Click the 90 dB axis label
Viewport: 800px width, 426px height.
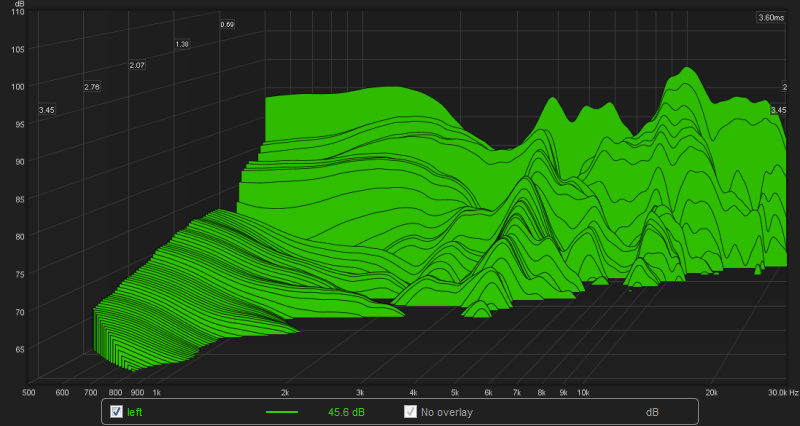20,161
